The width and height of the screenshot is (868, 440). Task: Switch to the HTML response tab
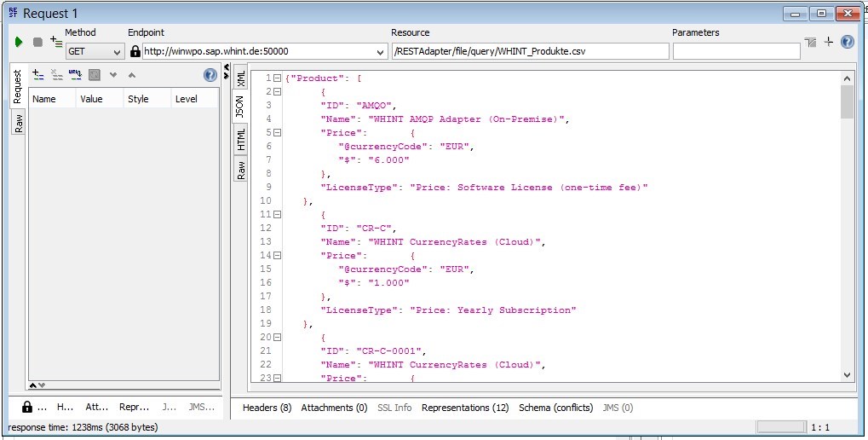click(241, 138)
